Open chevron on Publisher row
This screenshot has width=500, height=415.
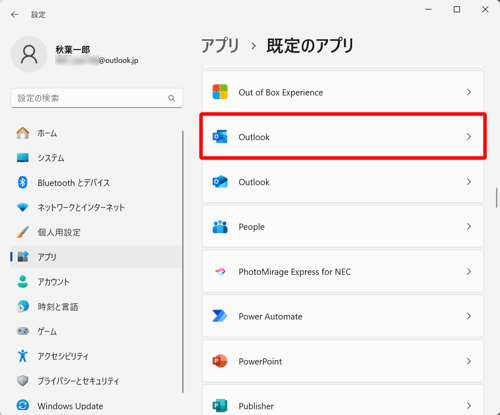469,406
